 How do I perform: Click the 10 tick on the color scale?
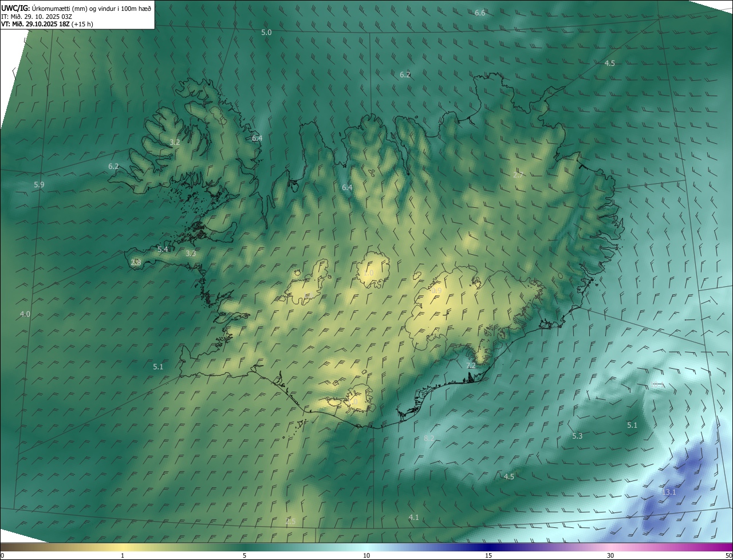pos(366,555)
